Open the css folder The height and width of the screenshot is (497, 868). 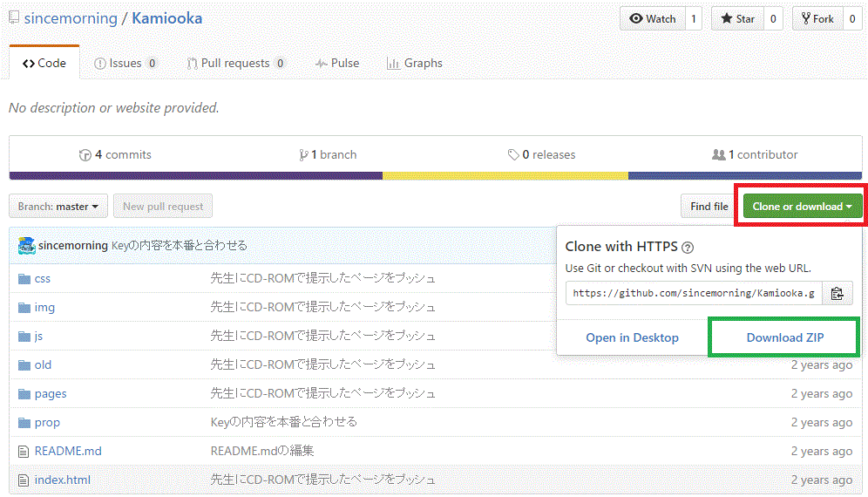click(42, 279)
